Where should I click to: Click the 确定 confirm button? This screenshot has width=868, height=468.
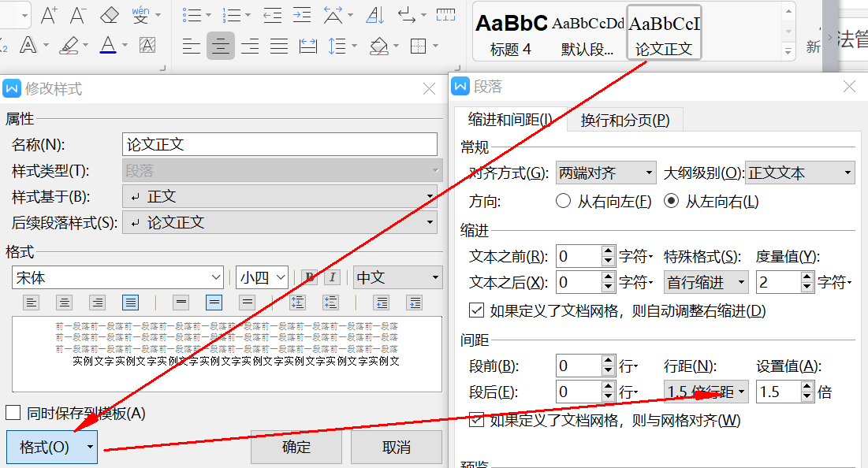point(296,447)
